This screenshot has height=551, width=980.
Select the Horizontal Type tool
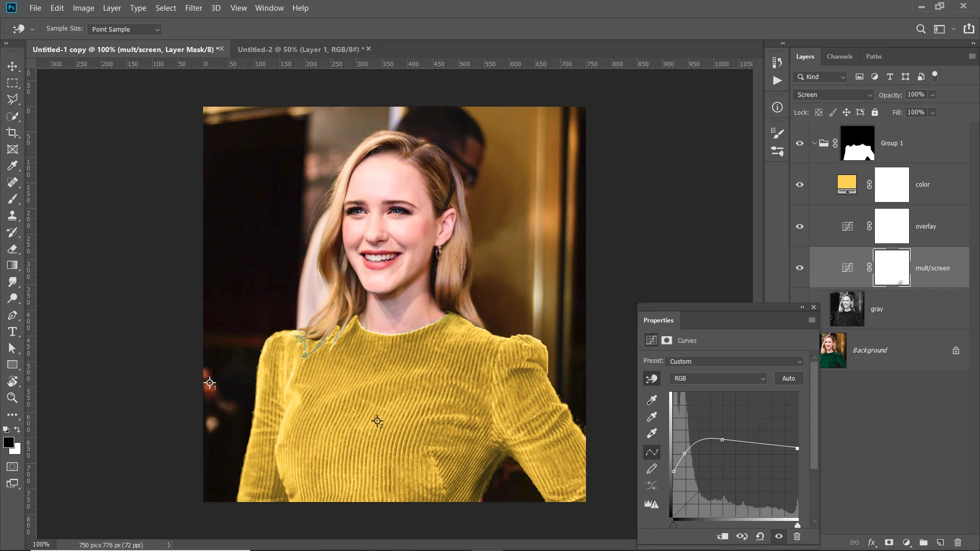[12, 332]
